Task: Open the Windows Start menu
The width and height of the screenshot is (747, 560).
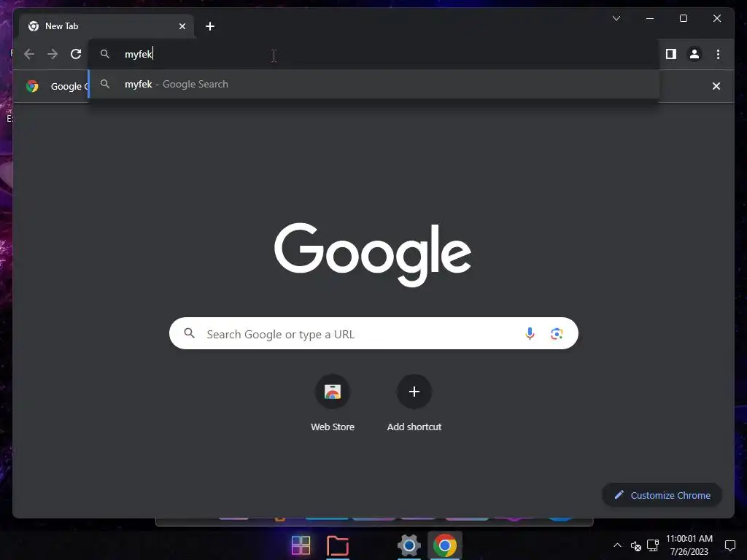Action: pos(301,545)
